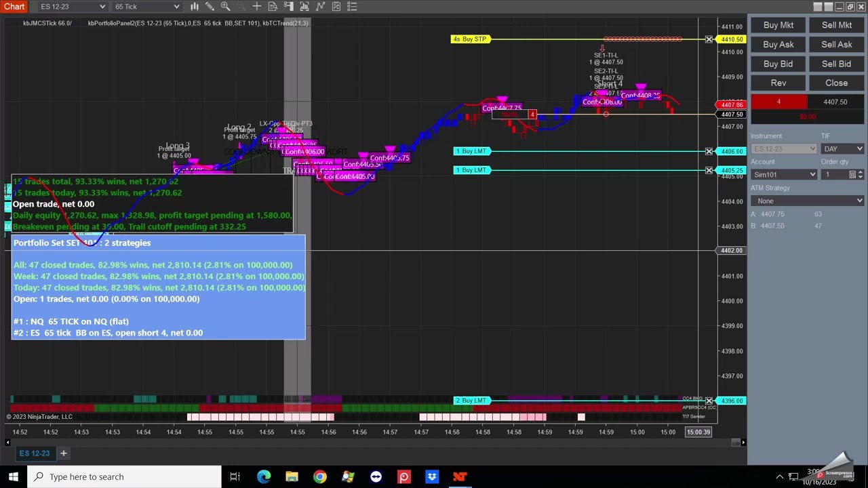Select the yellow 4s Buy STP order label

(x=470, y=39)
